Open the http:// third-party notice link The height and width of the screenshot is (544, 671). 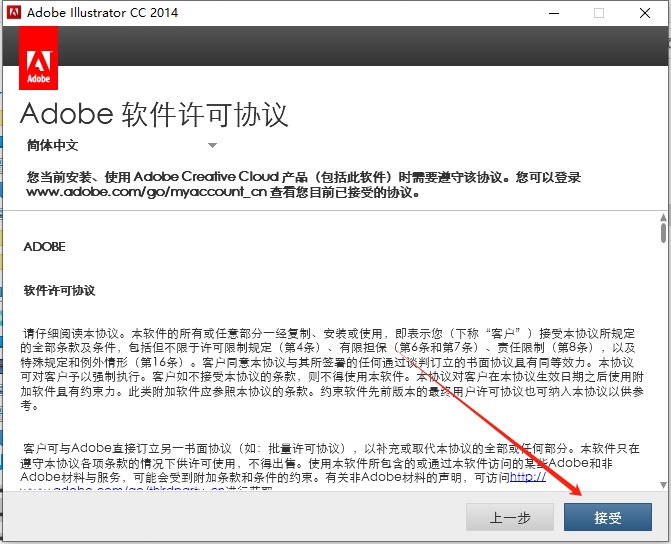(528, 478)
